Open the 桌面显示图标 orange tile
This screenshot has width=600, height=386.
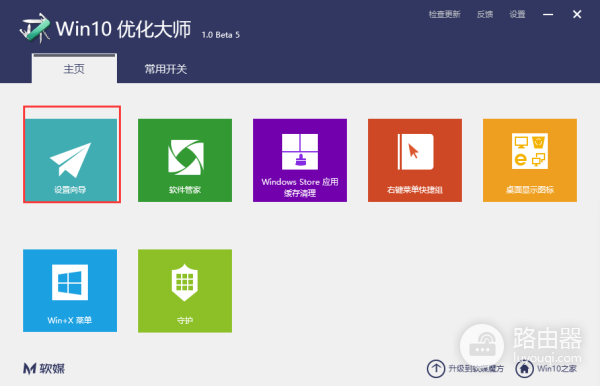pyautogui.click(x=530, y=160)
